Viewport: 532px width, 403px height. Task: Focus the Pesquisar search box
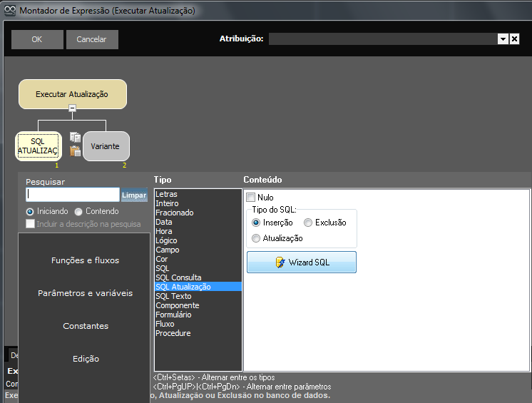pos(73,195)
